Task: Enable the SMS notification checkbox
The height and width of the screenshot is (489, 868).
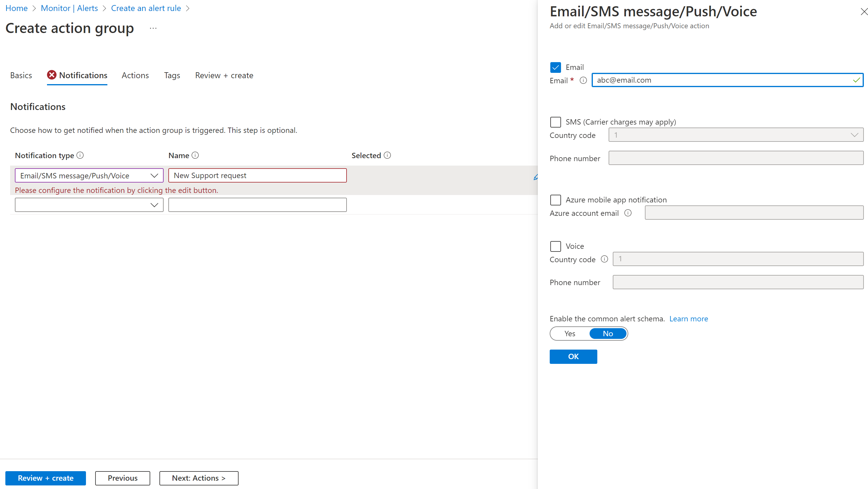Action: [555, 122]
